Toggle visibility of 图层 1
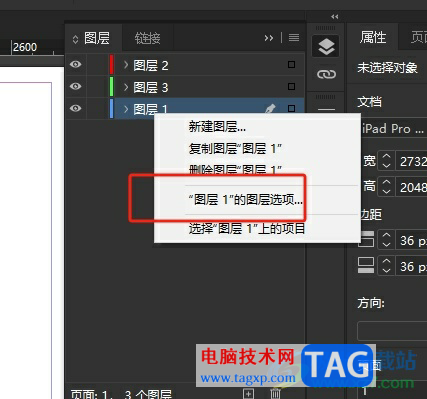 click(x=76, y=108)
